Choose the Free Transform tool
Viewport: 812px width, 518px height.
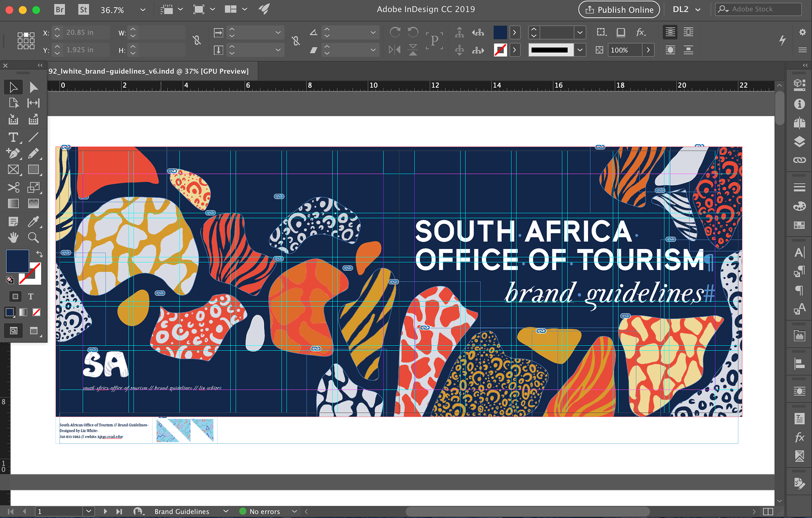[33, 187]
